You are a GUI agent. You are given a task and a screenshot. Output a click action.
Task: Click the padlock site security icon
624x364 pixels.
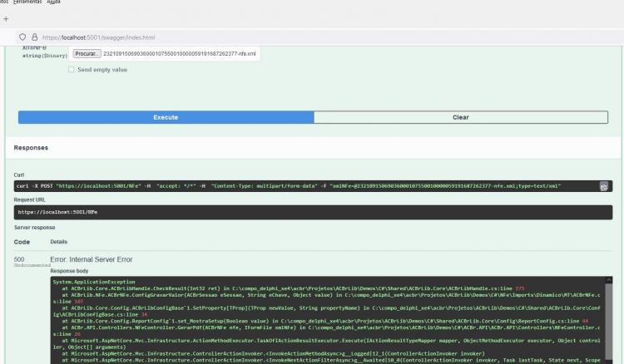coord(35,37)
